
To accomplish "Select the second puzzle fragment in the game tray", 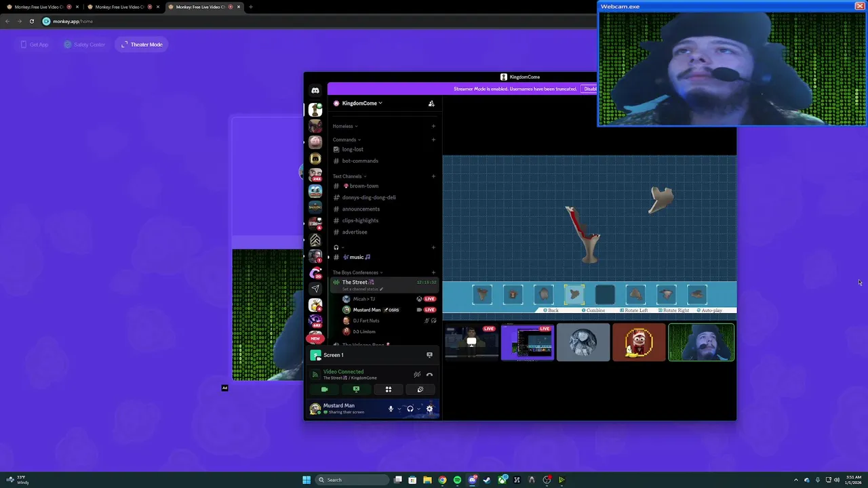I will point(513,295).
